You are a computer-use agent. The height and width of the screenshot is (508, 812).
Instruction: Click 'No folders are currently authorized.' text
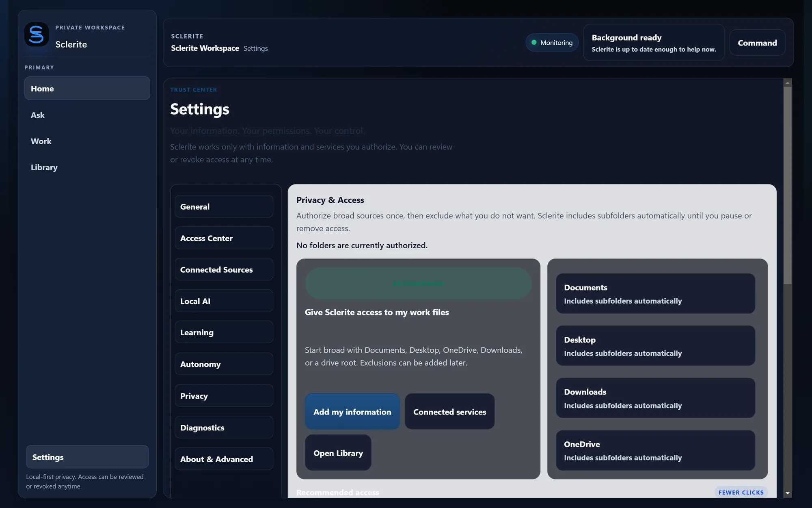tap(362, 245)
